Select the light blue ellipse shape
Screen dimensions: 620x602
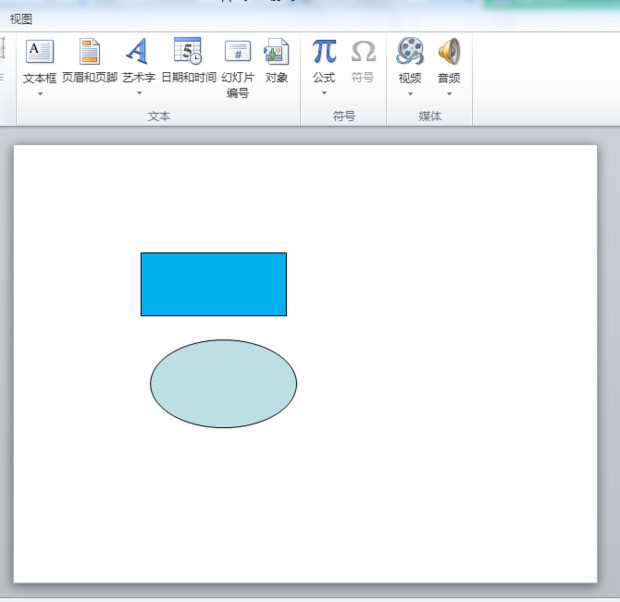(x=223, y=383)
